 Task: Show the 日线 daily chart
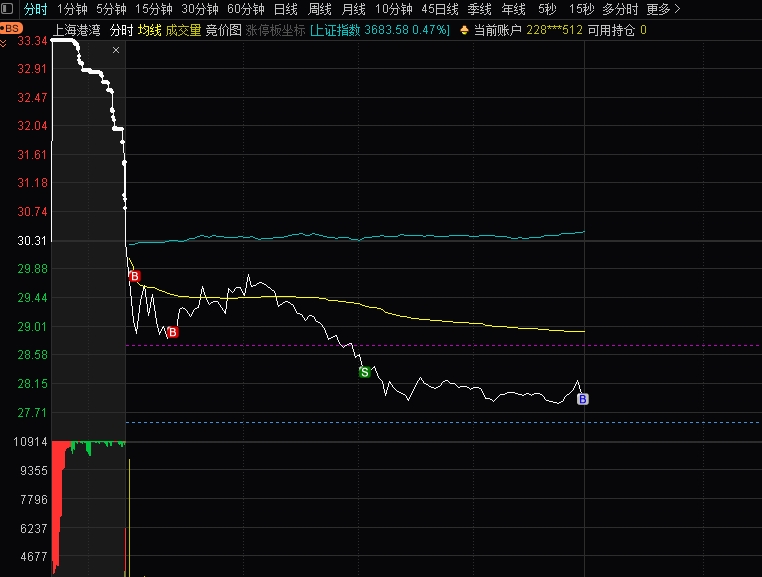[286, 9]
